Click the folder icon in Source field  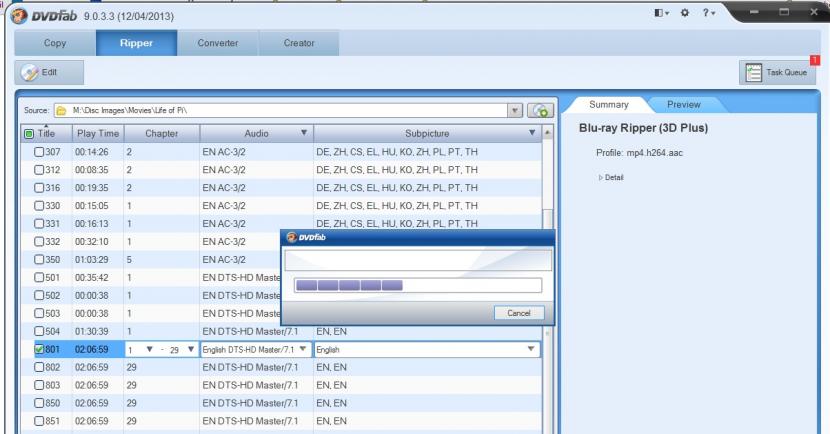[61, 111]
